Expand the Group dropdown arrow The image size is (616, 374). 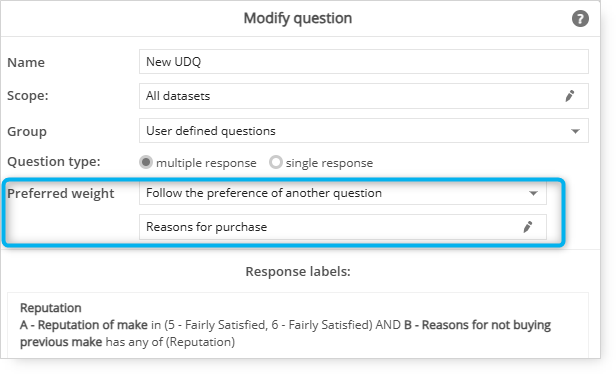575,131
